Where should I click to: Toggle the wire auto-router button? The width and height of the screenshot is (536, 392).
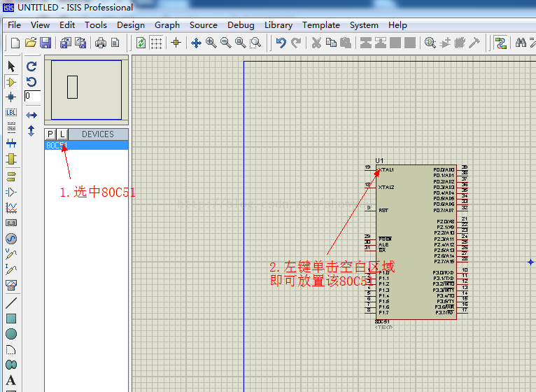coord(501,43)
